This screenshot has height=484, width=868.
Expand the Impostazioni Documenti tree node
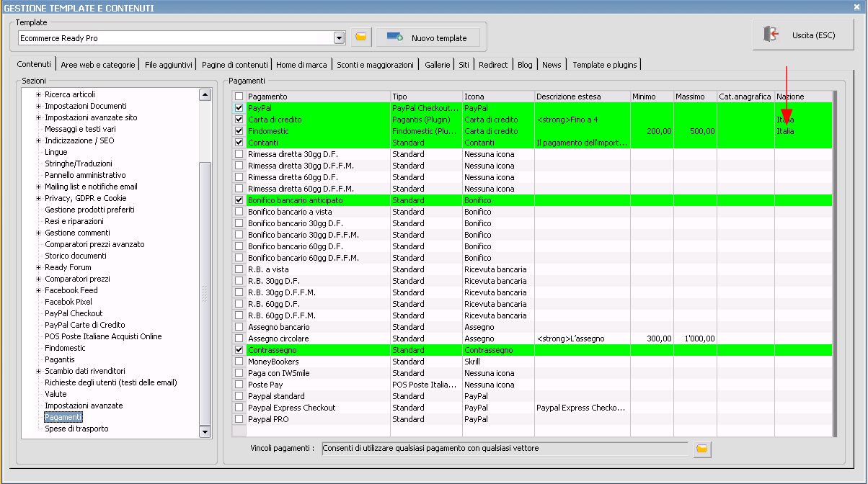pos(38,106)
